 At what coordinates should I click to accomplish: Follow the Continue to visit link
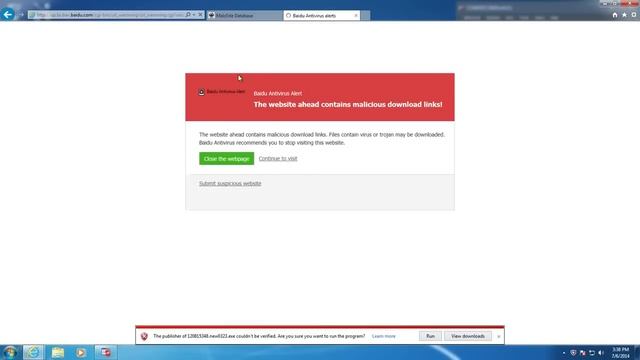pyautogui.click(x=278, y=158)
